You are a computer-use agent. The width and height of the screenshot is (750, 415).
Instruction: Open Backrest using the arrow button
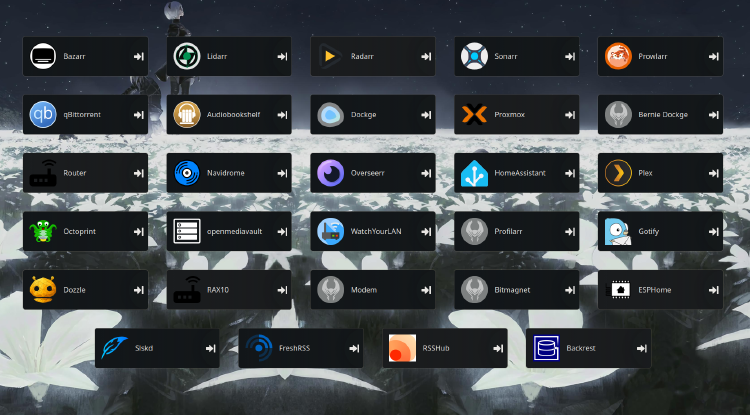point(641,348)
